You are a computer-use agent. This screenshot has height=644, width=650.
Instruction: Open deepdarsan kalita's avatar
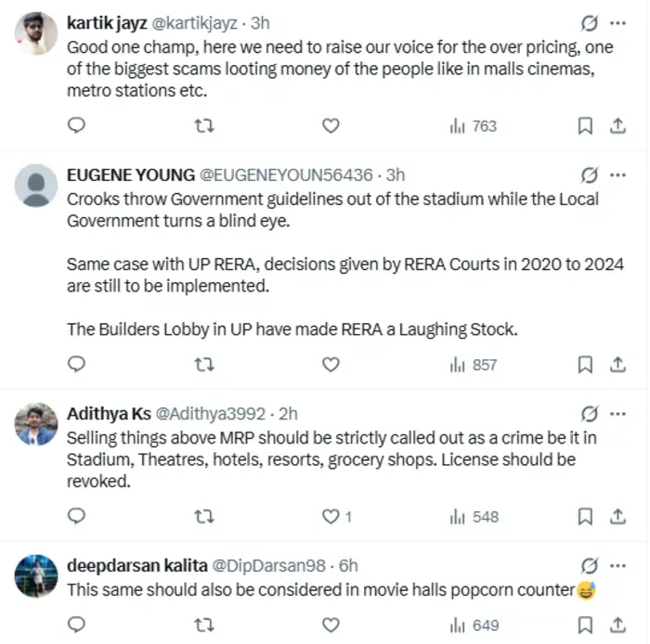point(37,576)
